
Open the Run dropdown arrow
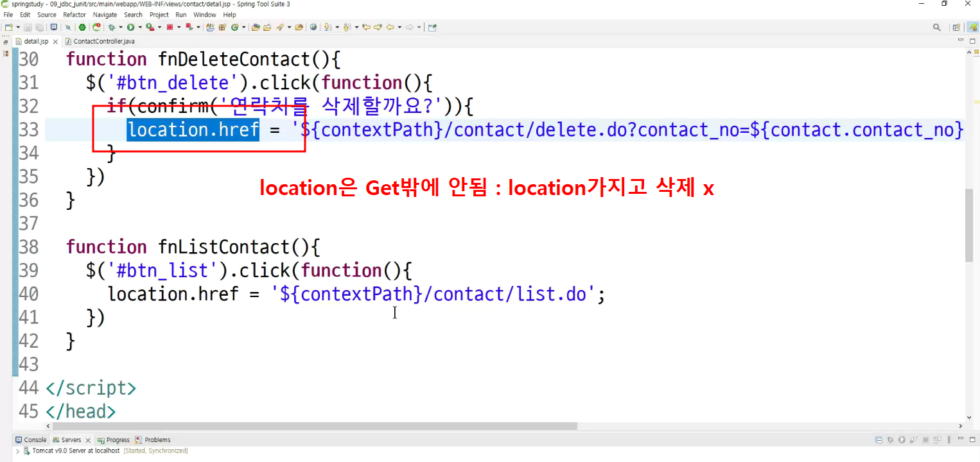pyautogui.click(x=140, y=27)
